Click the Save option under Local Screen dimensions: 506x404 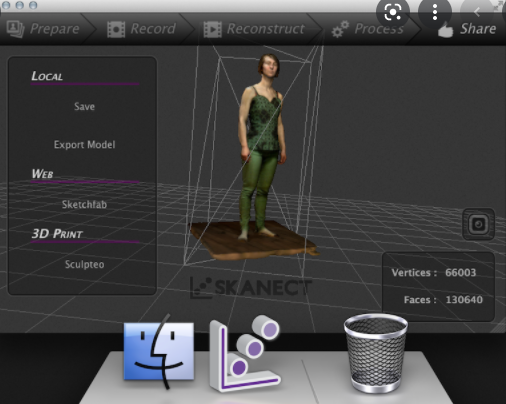84,107
